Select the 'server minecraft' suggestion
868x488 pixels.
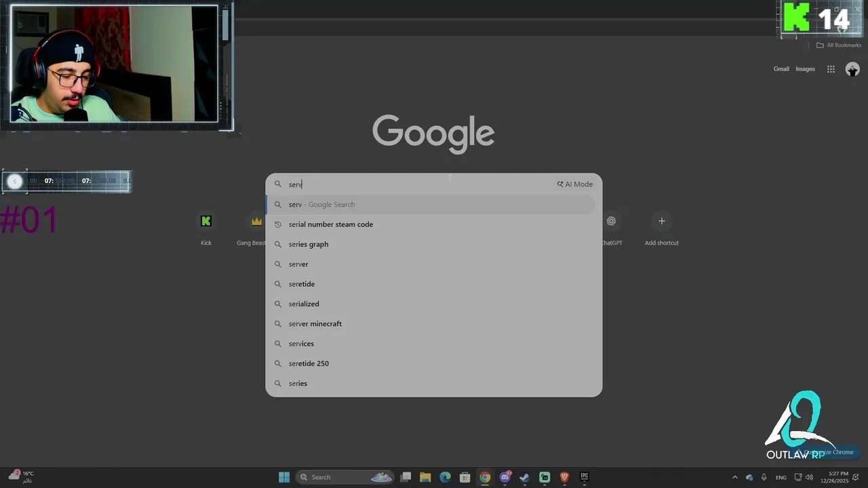click(x=430, y=324)
